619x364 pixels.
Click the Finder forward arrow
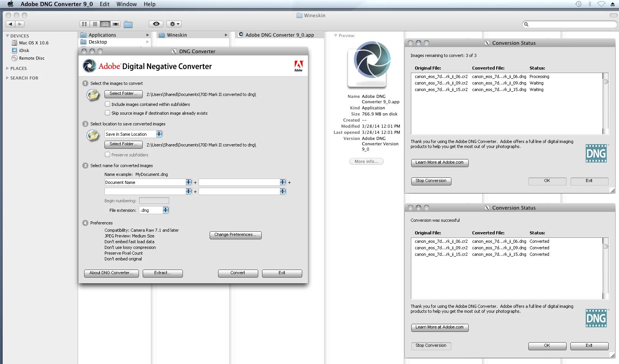click(x=20, y=24)
